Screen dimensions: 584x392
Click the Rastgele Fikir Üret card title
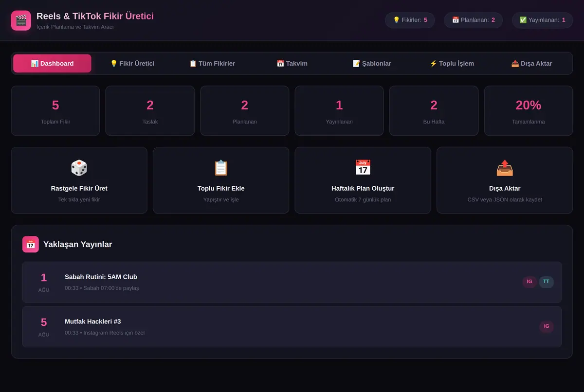coord(79,188)
